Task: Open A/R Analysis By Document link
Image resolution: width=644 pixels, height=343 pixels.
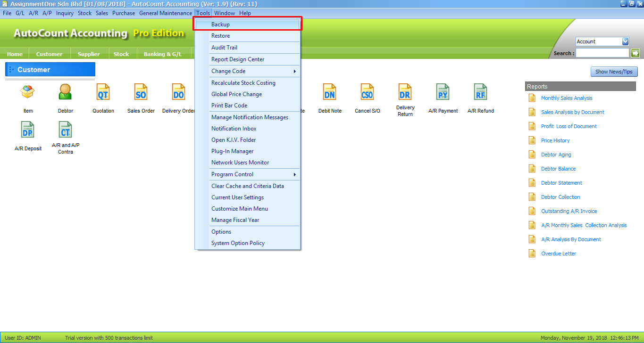Action: tap(571, 239)
